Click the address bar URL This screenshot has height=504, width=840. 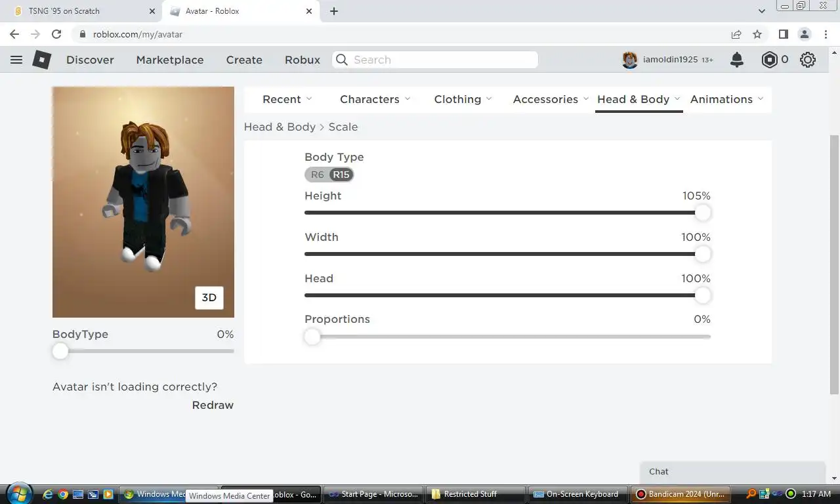pos(138,34)
